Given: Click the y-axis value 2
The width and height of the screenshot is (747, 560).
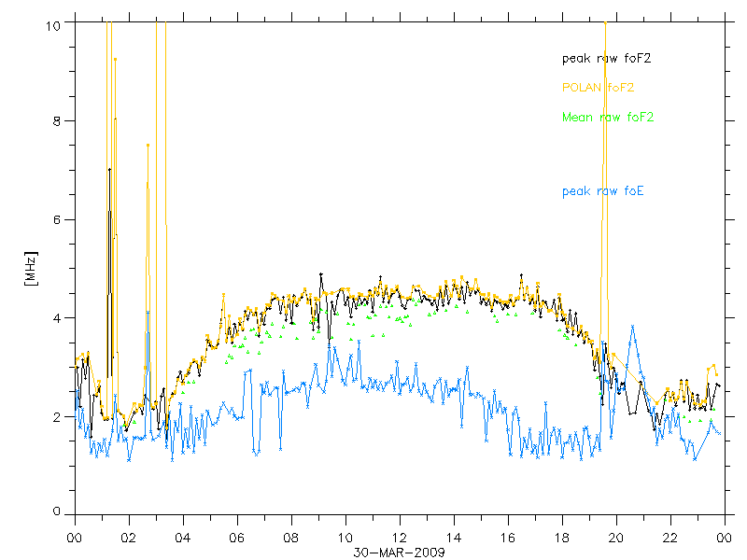Looking at the screenshot, I should tap(57, 416).
